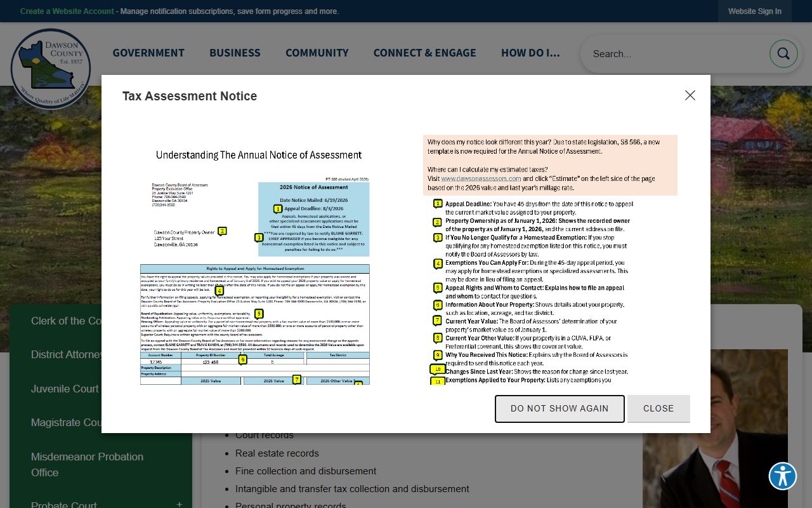Open the Probate Court sidebar link
The width and height of the screenshot is (812, 508).
tap(64, 504)
